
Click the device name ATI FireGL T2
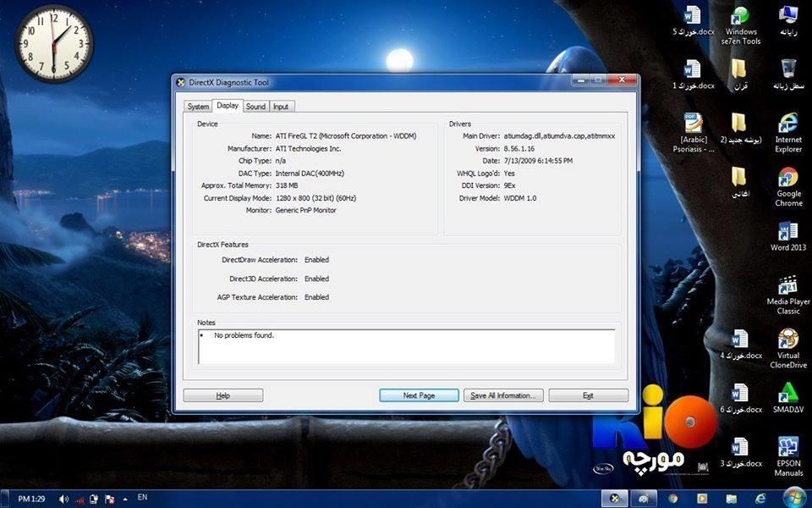pos(346,135)
